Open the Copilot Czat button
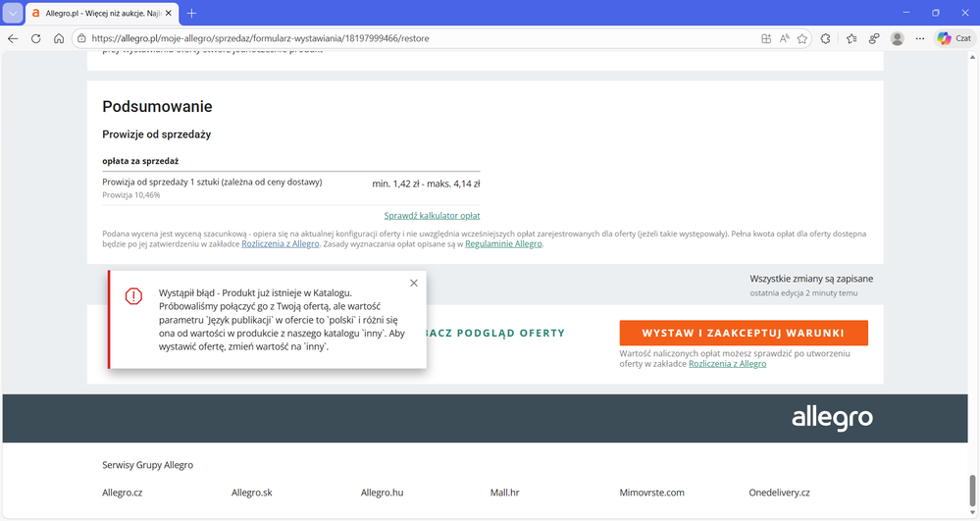The width and height of the screenshot is (980, 521). [x=954, y=38]
